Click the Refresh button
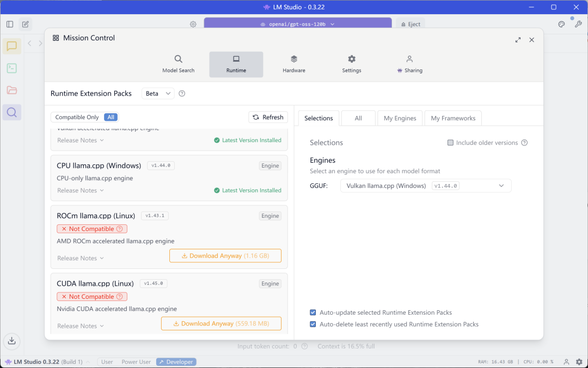The width and height of the screenshot is (588, 368). [x=268, y=117]
